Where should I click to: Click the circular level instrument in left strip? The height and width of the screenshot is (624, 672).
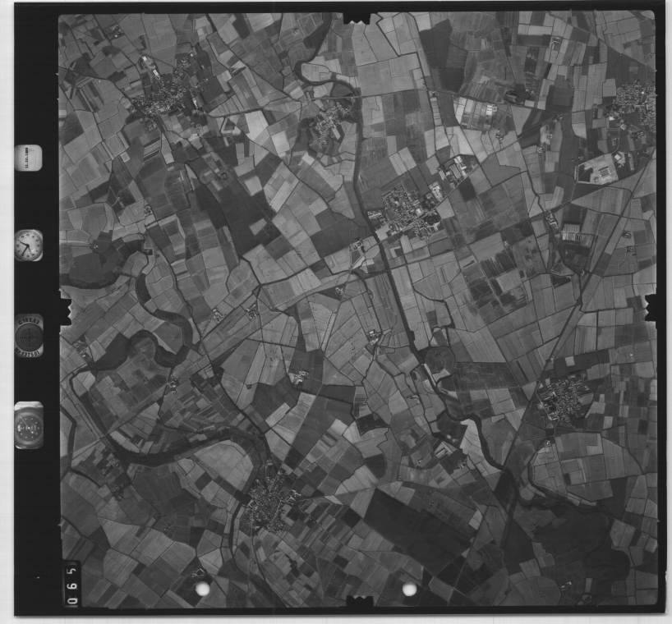[29, 425]
